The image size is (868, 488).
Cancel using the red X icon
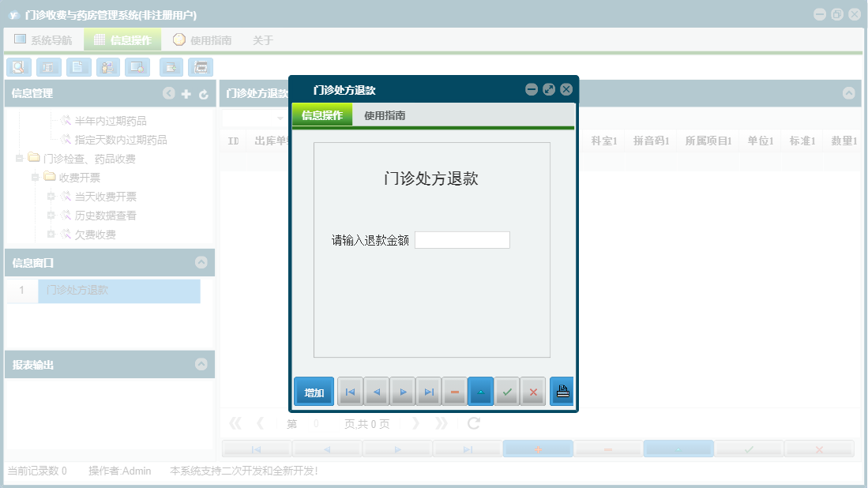tap(532, 391)
